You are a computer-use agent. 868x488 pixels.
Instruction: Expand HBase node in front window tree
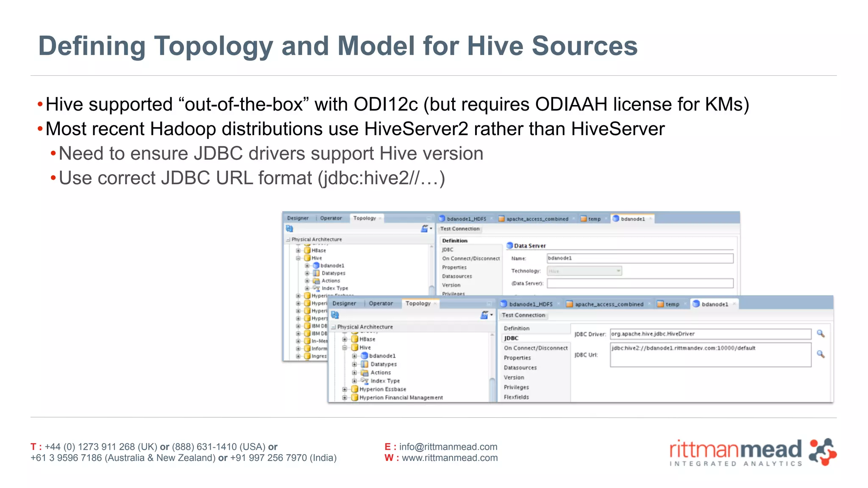pos(345,339)
